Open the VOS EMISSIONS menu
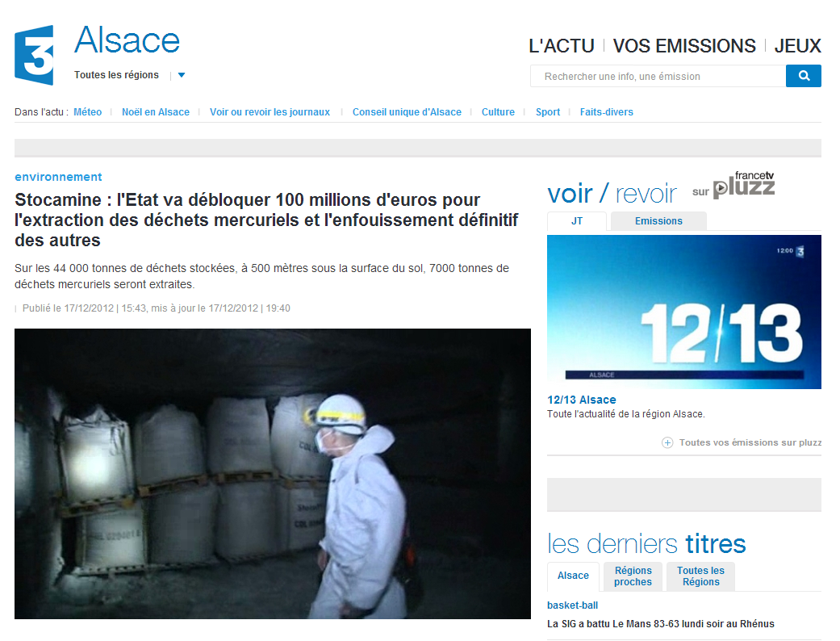Image resolution: width=840 pixels, height=641 pixels. [x=683, y=46]
